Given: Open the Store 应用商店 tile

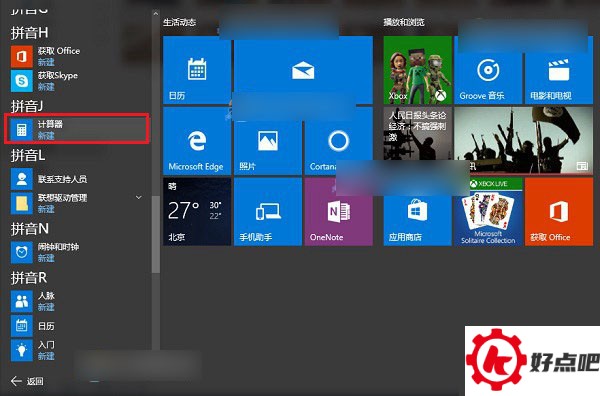Looking at the screenshot, I should pos(417,212).
